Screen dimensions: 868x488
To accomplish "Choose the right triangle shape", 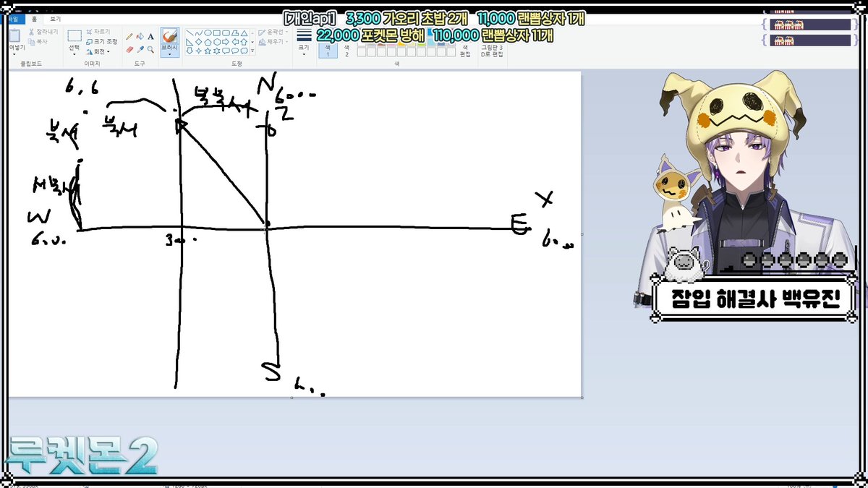I will 190,42.
